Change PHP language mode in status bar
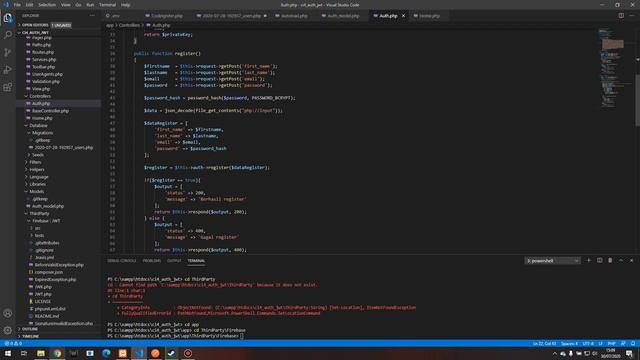 point(612,344)
